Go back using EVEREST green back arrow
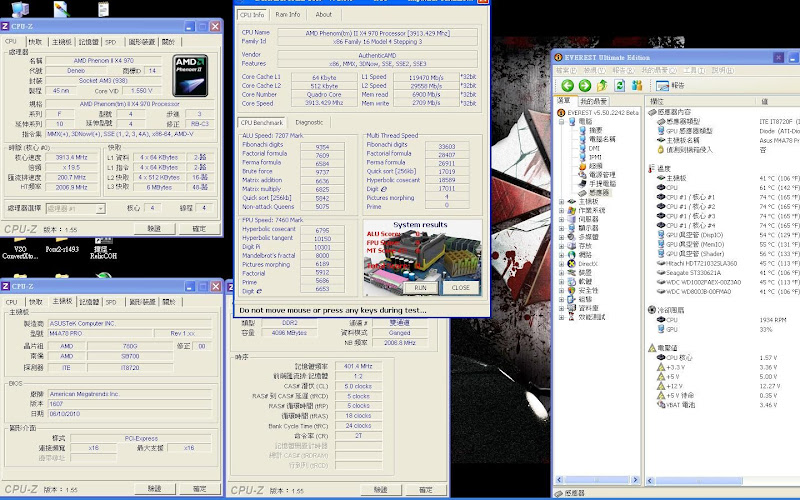 click(x=567, y=86)
